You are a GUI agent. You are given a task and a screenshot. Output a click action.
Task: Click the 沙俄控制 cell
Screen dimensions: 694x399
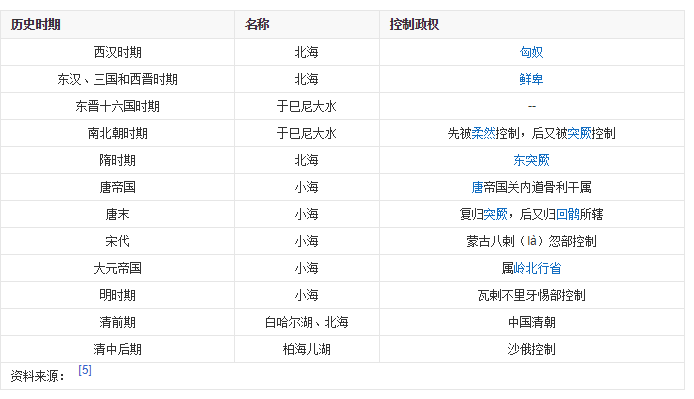tap(531, 349)
